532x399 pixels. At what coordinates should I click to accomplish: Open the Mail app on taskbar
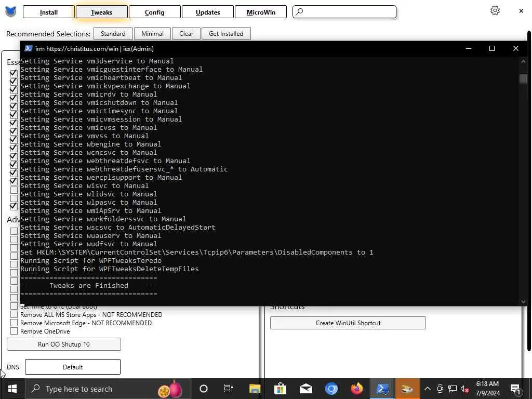point(305,389)
